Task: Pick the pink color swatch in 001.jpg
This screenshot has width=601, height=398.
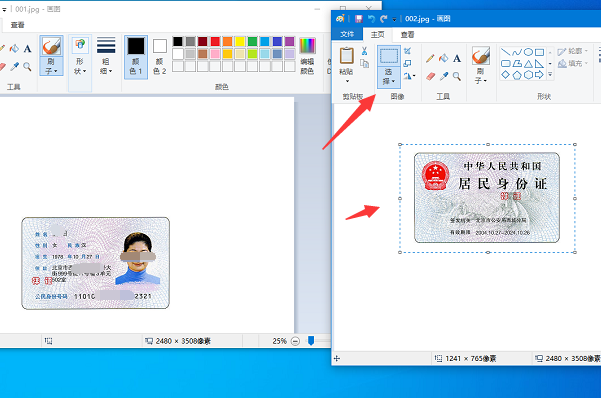Action: (x=215, y=54)
